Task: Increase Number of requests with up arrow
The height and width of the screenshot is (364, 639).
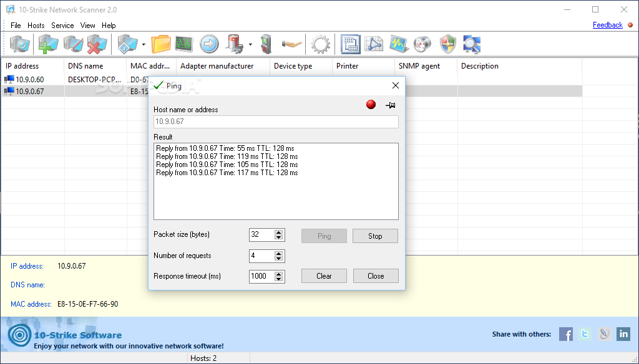Action: [279, 253]
